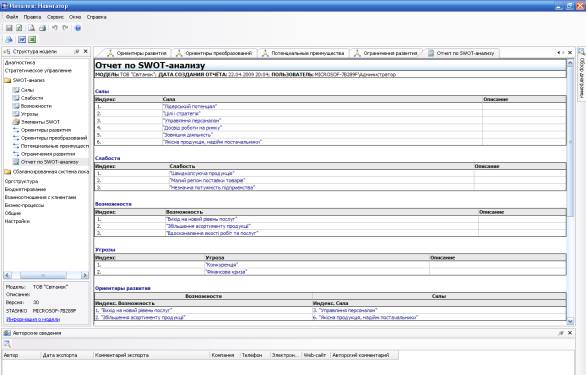Click the blue diagram export icon
586x375 pixels.
point(9,39)
